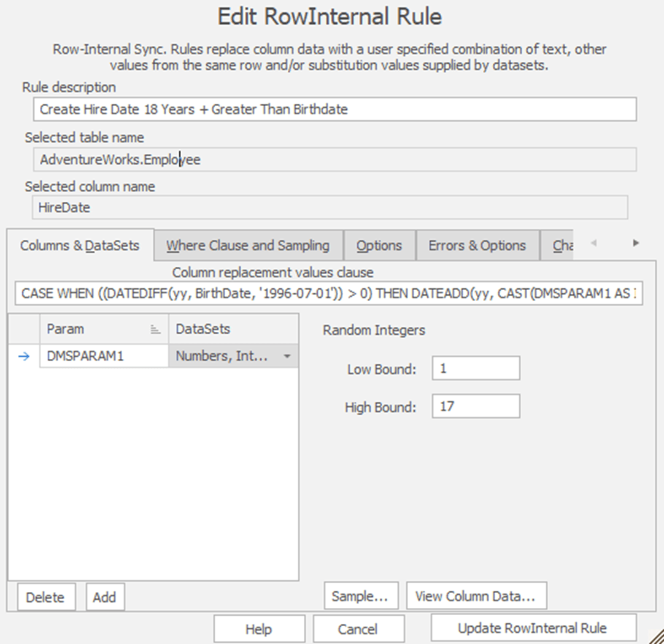The height and width of the screenshot is (644, 664).
Task: Click inside the Low Bound field
Action: [x=477, y=367]
